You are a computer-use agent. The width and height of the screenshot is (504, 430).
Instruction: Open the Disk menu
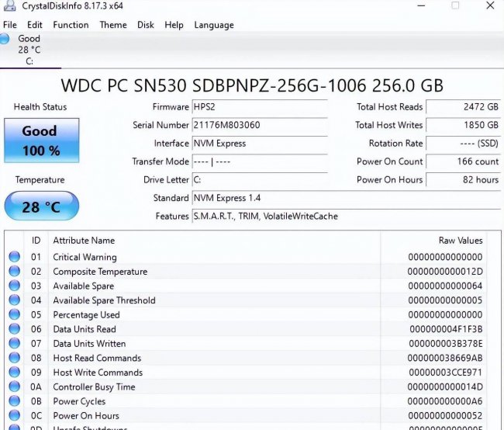pyautogui.click(x=146, y=25)
